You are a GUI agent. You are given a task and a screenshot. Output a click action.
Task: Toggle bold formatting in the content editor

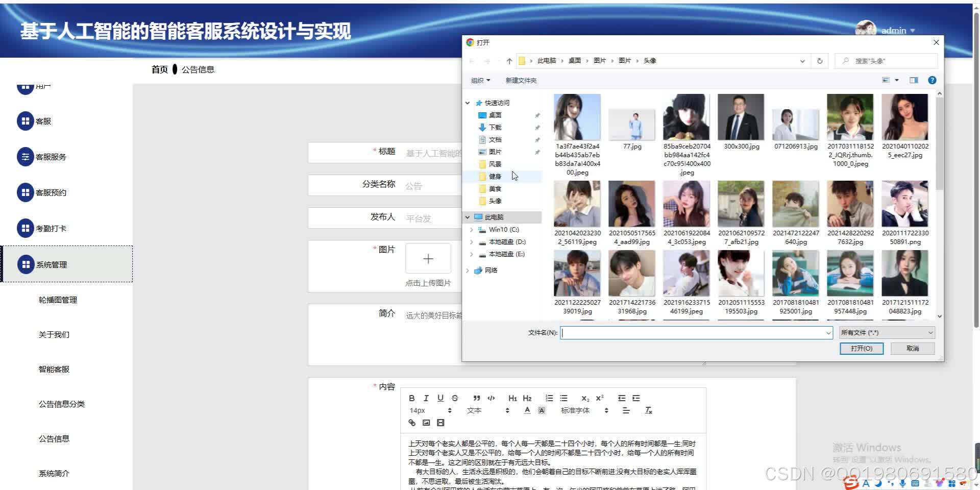(x=411, y=398)
